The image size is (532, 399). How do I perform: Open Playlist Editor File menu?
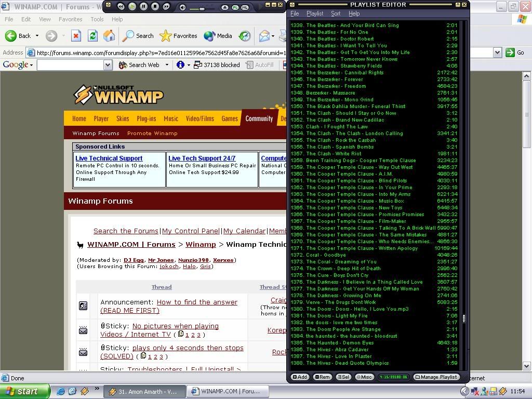(x=295, y=14)
